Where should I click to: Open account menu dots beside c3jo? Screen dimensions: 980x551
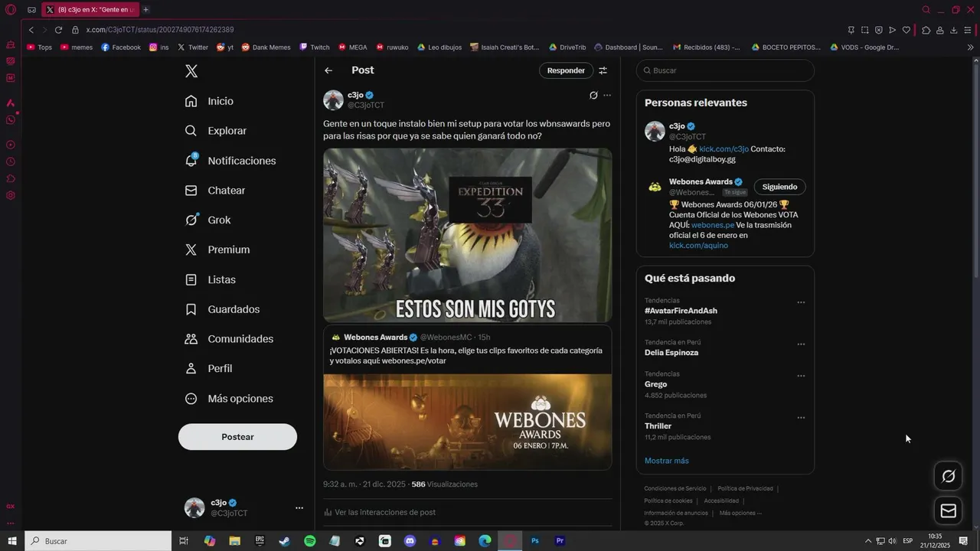point(299,508)
